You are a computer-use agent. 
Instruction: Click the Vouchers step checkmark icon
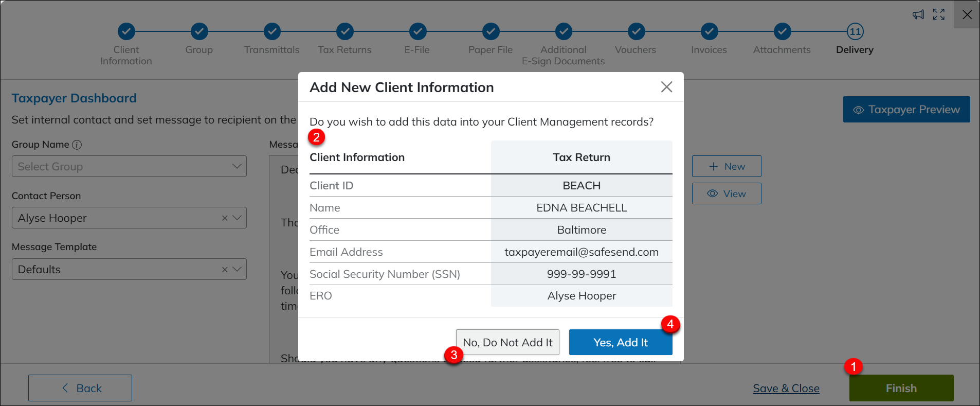click(636, 31)
